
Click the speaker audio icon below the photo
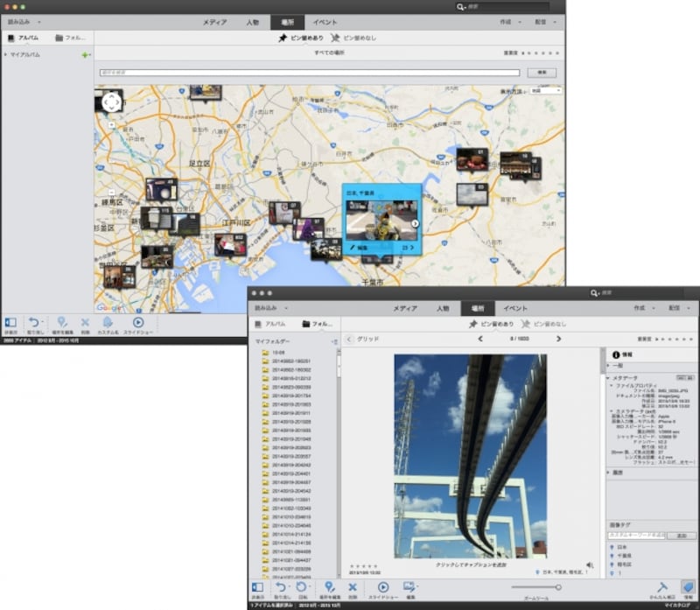pyautogui.click(x=589, y=564)
